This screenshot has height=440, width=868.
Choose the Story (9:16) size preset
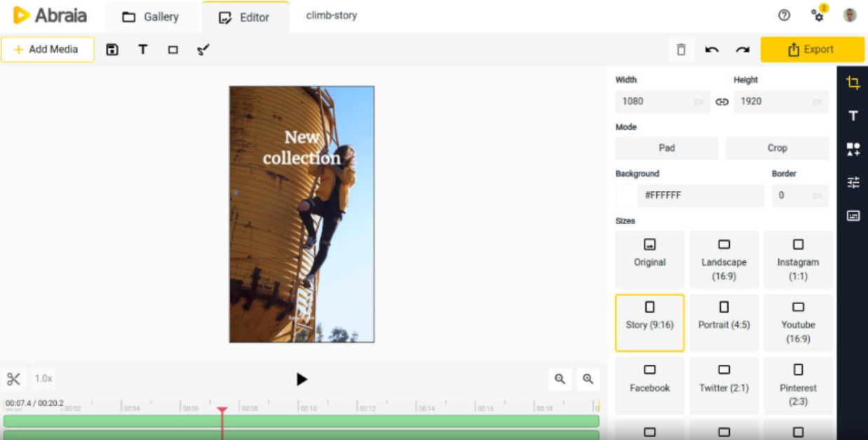[x=650, y=323]
